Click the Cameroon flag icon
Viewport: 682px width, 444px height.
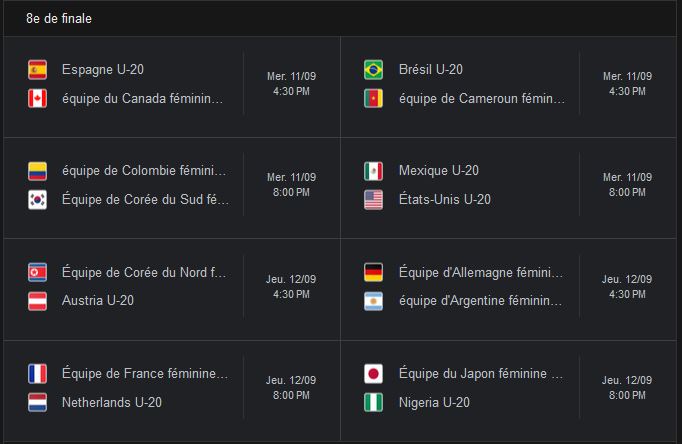[374, 99]
